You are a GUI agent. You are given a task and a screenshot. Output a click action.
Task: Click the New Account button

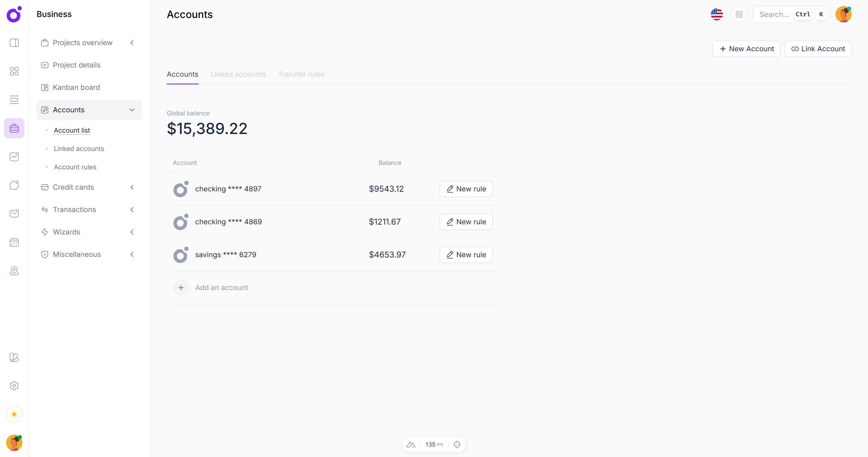(746, 49)
